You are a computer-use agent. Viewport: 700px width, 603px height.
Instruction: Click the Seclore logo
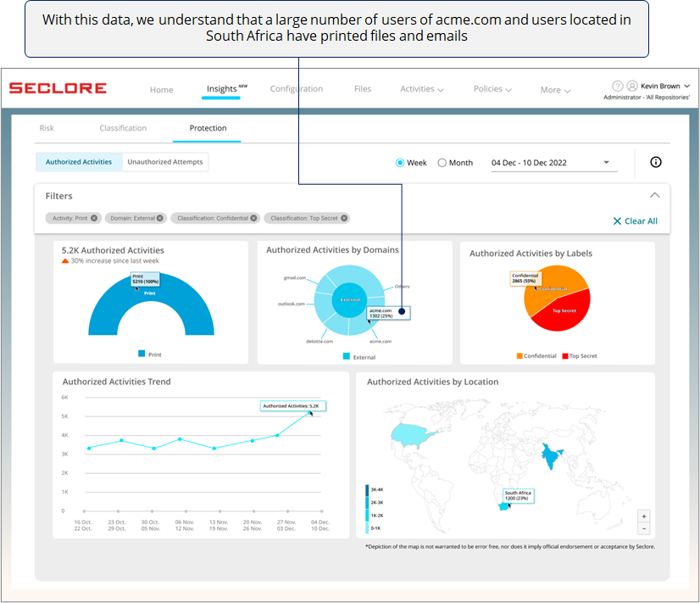pyautogui.click(x=58, y=88)
